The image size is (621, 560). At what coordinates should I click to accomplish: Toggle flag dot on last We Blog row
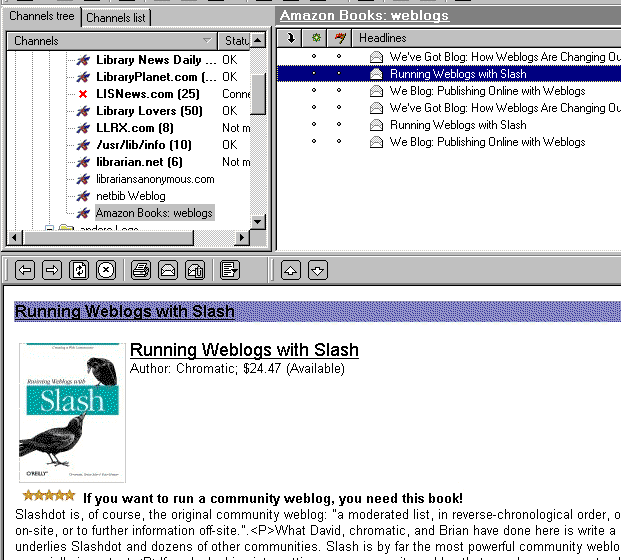339,141
